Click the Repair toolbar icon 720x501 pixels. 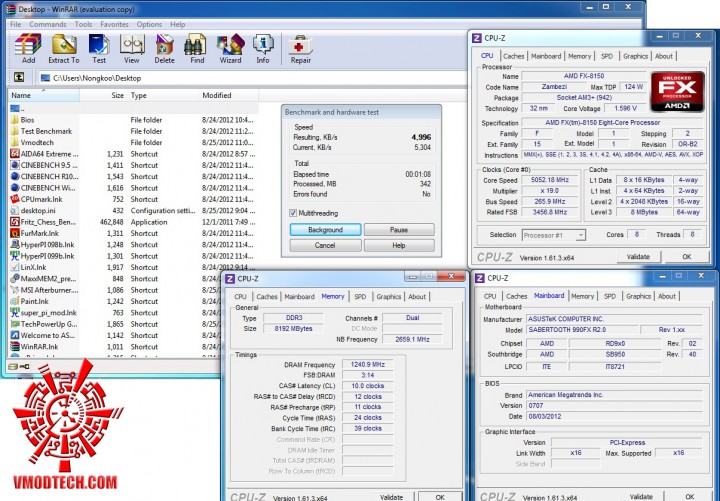[x=300, y=46]
